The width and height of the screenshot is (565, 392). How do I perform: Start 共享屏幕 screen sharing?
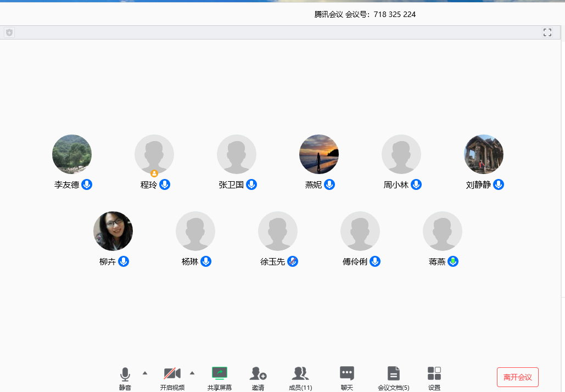(x=220, y=374)
